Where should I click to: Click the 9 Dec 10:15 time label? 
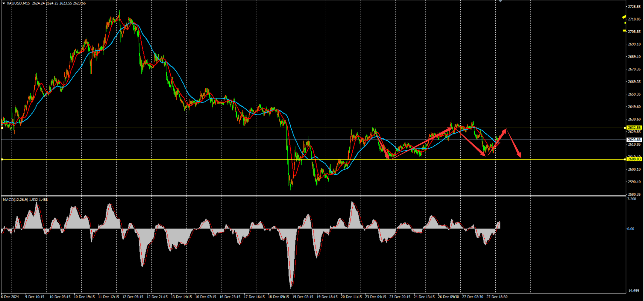[35, 297]
